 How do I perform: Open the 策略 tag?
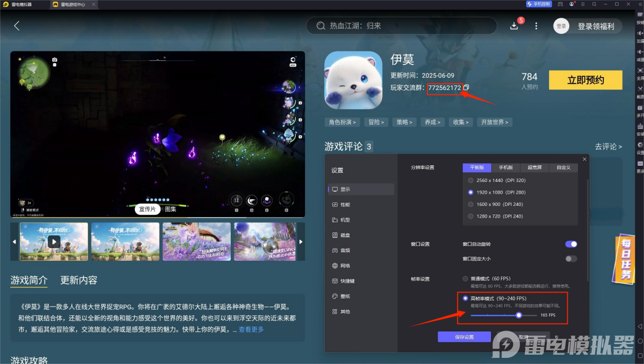coord(405,122)
